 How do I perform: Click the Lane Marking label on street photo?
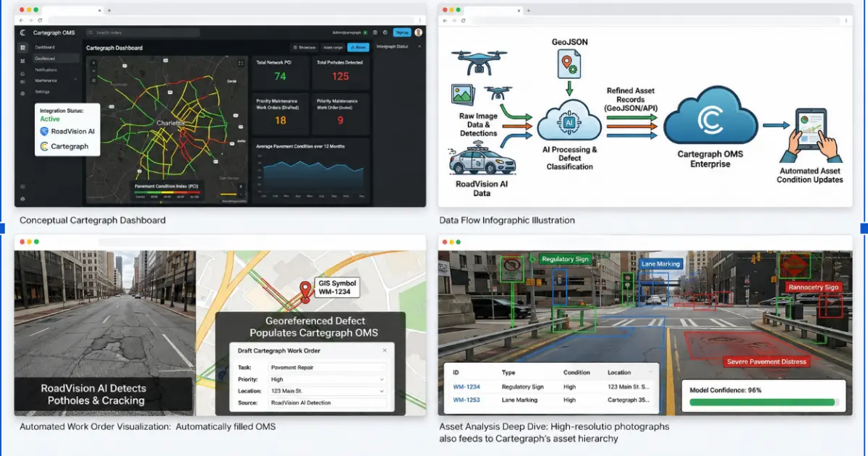(660, 264)
